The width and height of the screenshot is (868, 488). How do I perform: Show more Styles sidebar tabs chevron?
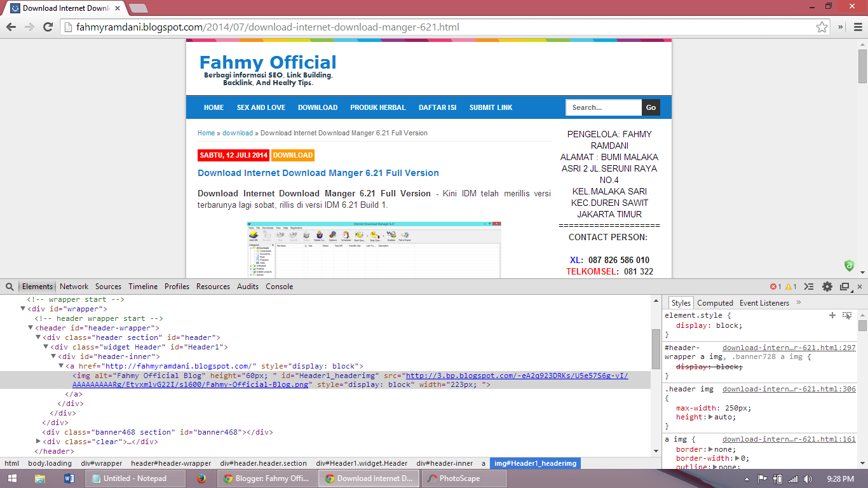(x=799, y=302)
